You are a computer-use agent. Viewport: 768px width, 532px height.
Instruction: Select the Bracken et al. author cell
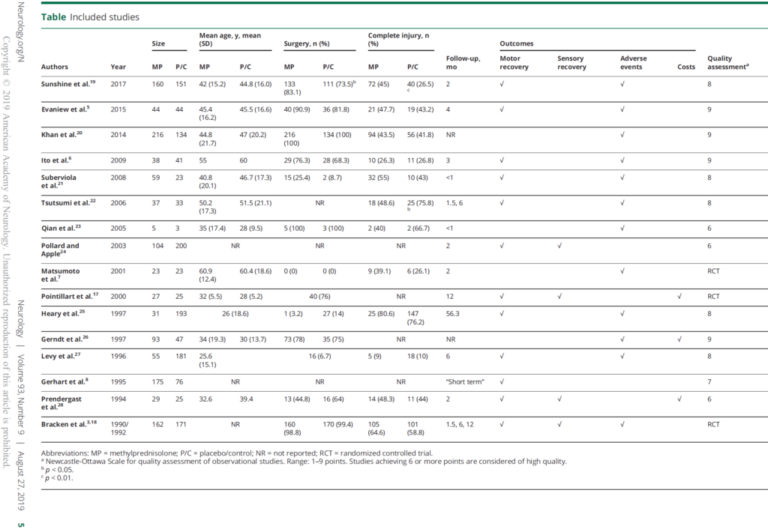[x=69, y=424]
